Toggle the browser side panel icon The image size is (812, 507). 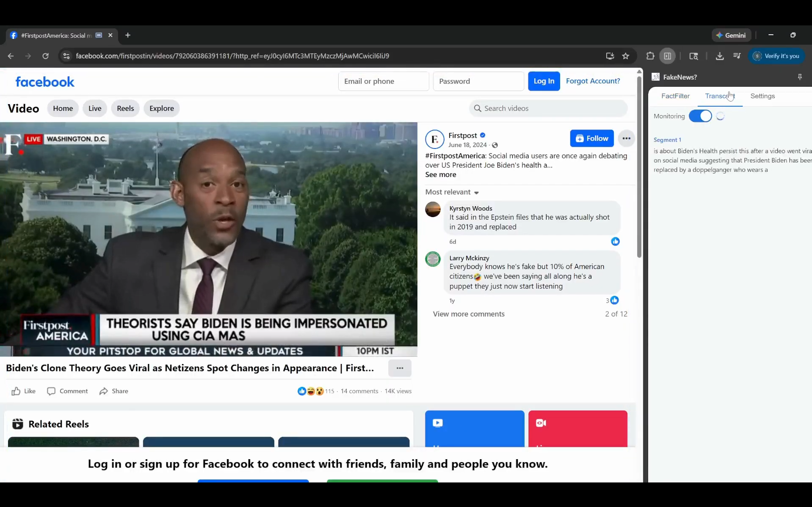point(668,56)
